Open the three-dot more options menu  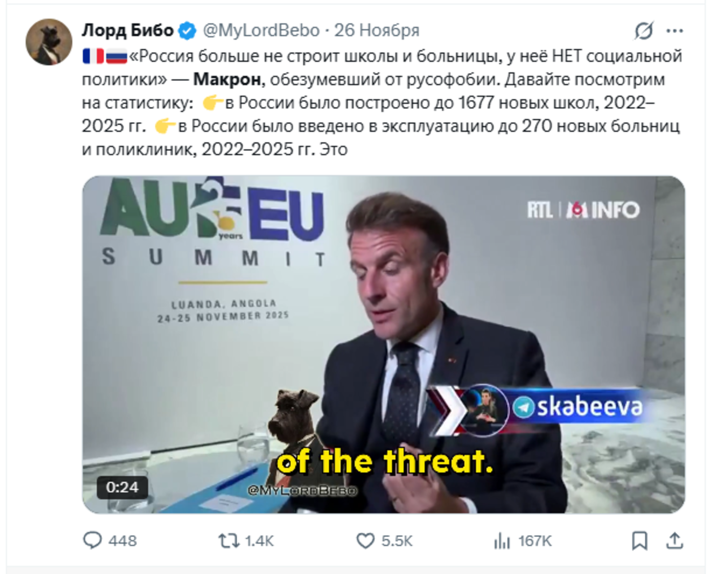(675, 31)
